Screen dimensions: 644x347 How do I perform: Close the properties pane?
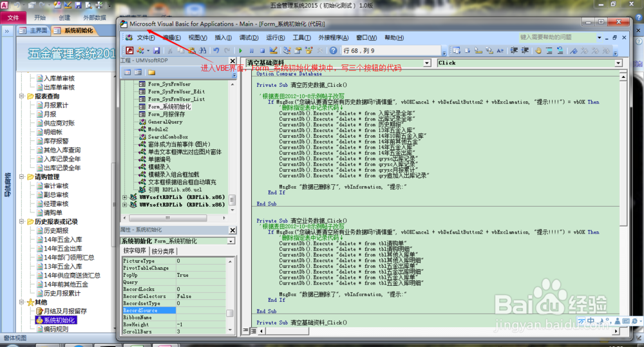[232, 230]
